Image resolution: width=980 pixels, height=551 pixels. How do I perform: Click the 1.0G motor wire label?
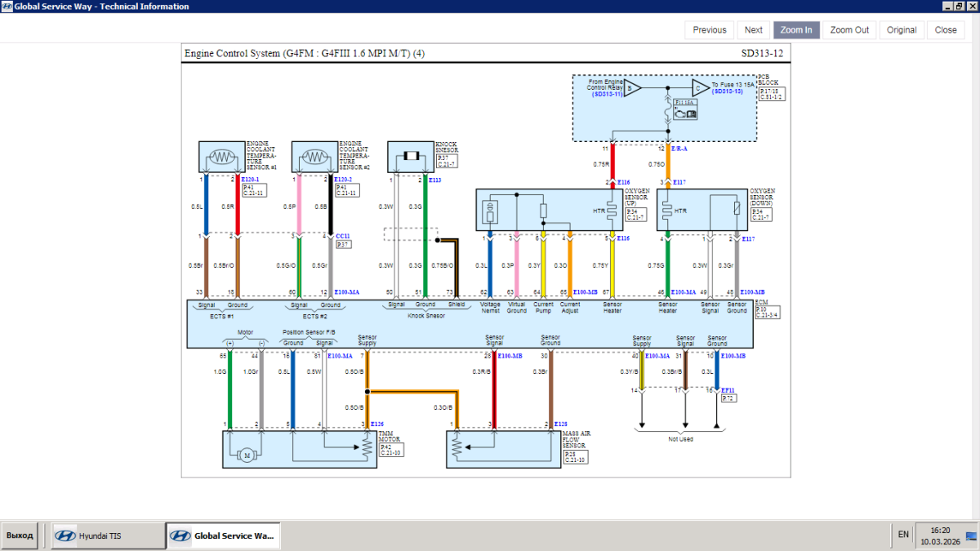pos(220,371)
